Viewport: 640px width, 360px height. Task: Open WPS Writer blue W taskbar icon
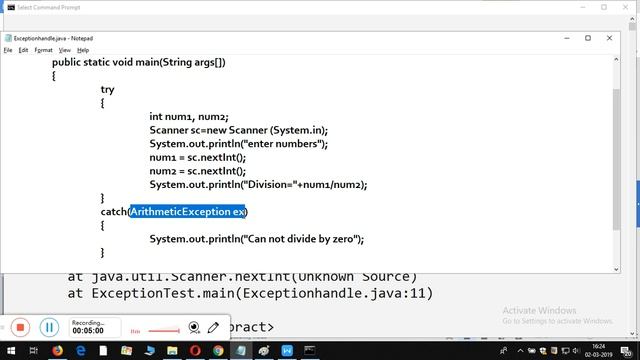[287, 351]
